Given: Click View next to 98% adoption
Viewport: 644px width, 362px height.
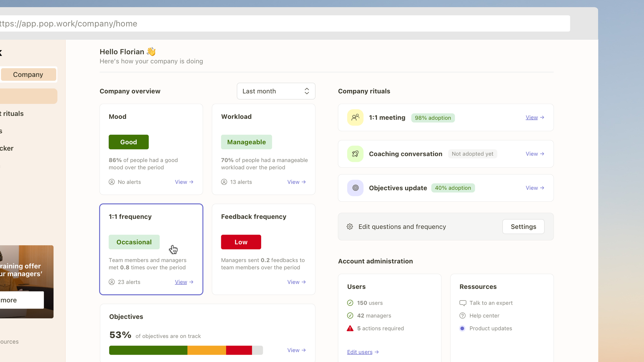Looking at the screenshot, I should 531,117.
